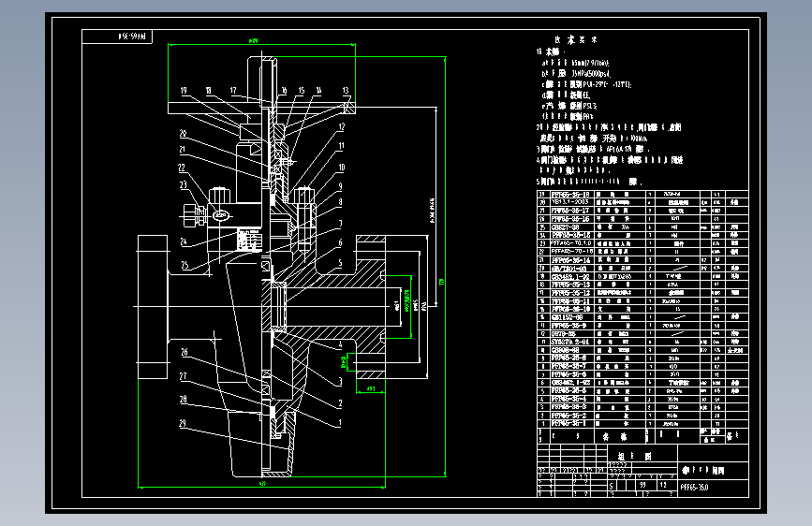Click part callout 25 on the valve drawing
This screenshot has height=526, width=812.
(x=185, y=265)
